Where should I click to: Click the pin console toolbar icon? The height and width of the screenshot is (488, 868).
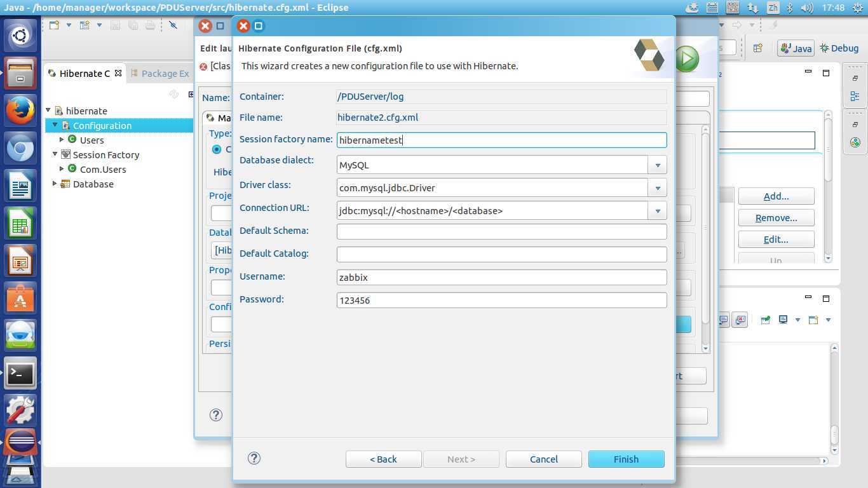pyautogui.click(x=766, y=320)
